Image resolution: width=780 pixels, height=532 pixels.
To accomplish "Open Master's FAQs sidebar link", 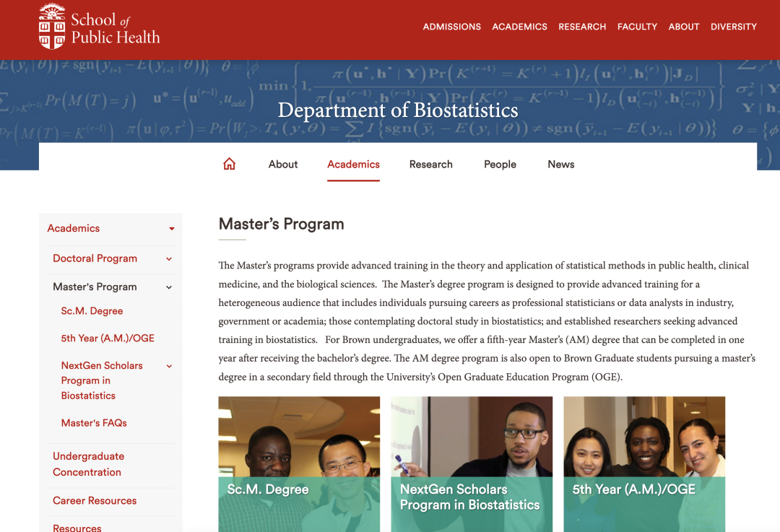I will (94, 423).
